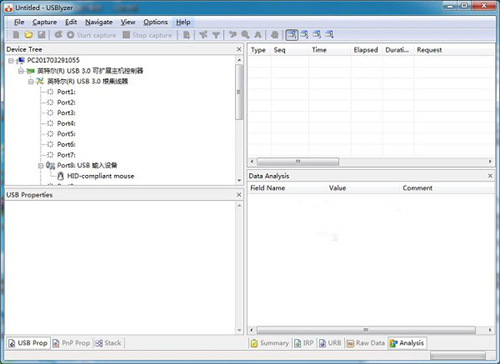Open the Navigate menu
Screen dimensions: 500x364
click(x=99, y=22)
